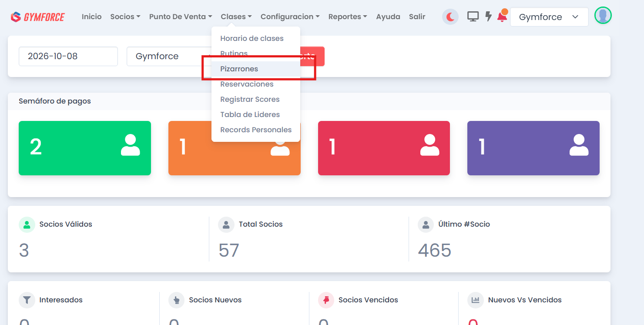644x325 pixels.
Task: Open the purple payment status card
Action: pos(533,148)
